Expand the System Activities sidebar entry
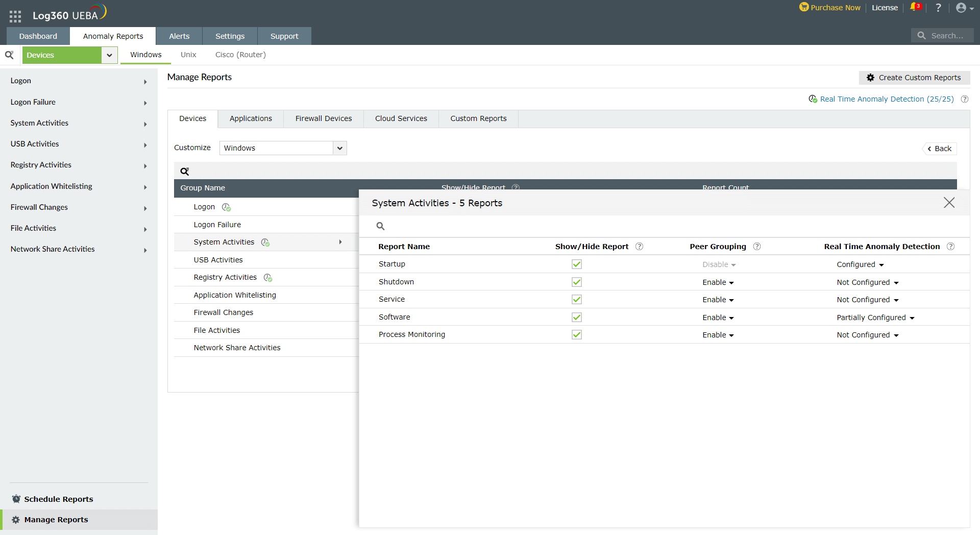980x535 pixels. [145, 124]
